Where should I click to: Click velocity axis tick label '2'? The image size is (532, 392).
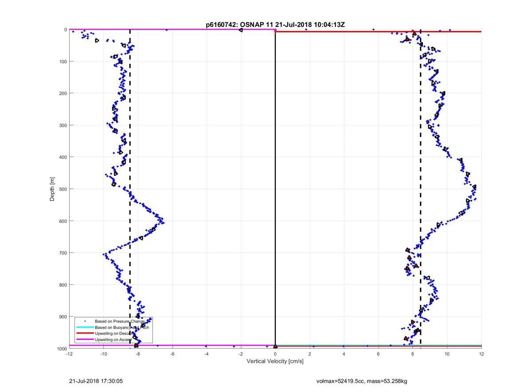click(309, 354)
